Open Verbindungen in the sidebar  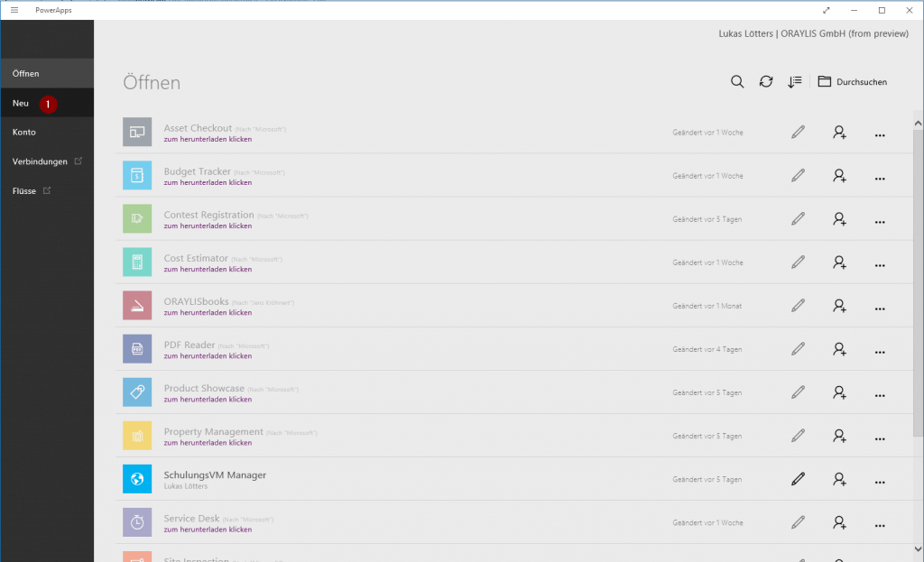tap(47, 161)
